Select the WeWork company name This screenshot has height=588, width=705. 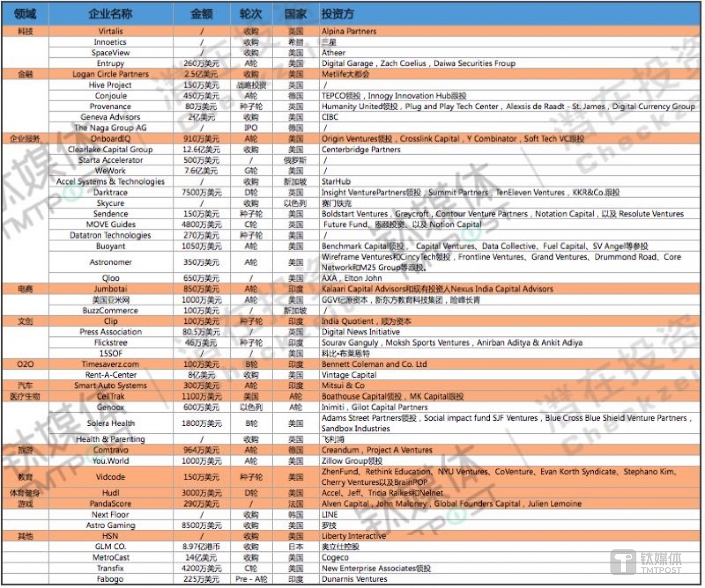point(111,171)
